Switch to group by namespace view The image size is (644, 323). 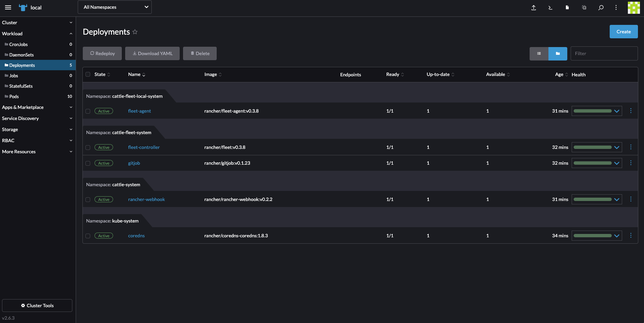(558, 53)
